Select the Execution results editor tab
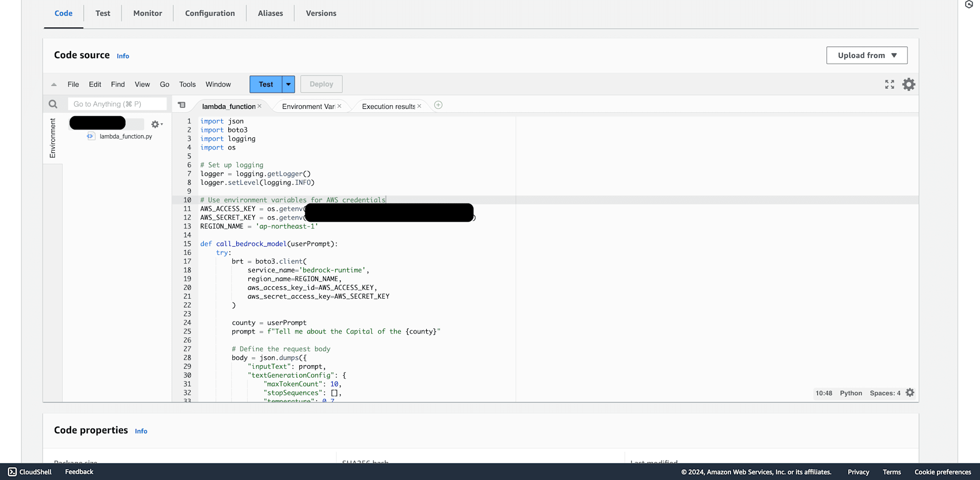This screenshot has width=980, height=480. point(389,106)
